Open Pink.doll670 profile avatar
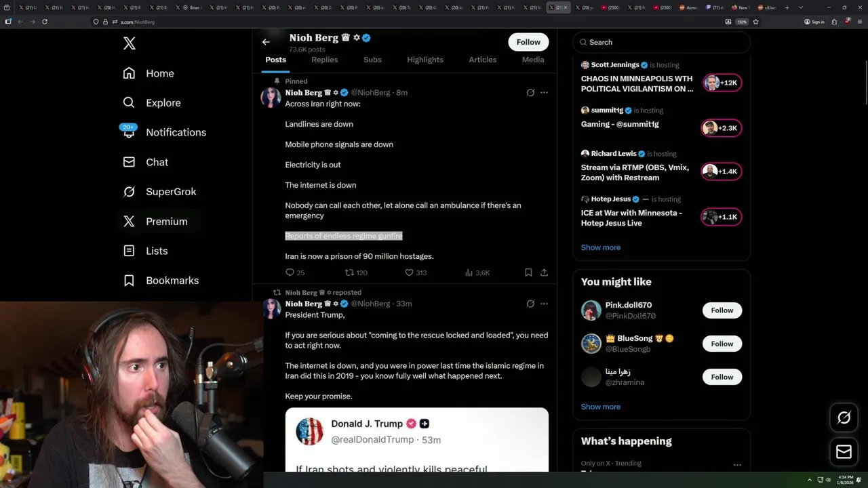The width and height of the screenshot is (868, 488). (x=591, y=310)
